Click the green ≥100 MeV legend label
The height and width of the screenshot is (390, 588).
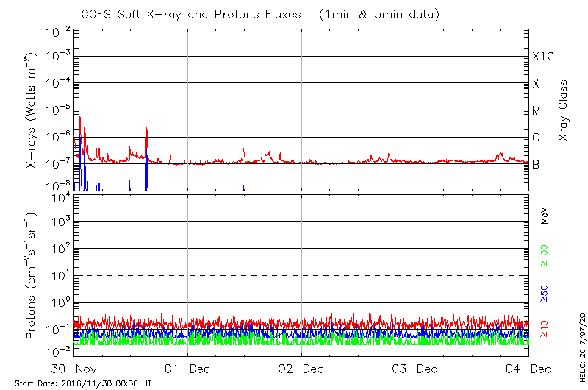pos(545,255)
